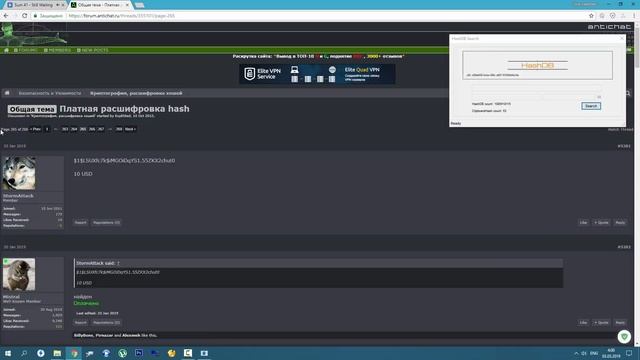Click the padlock site security icon

(36, 16)
